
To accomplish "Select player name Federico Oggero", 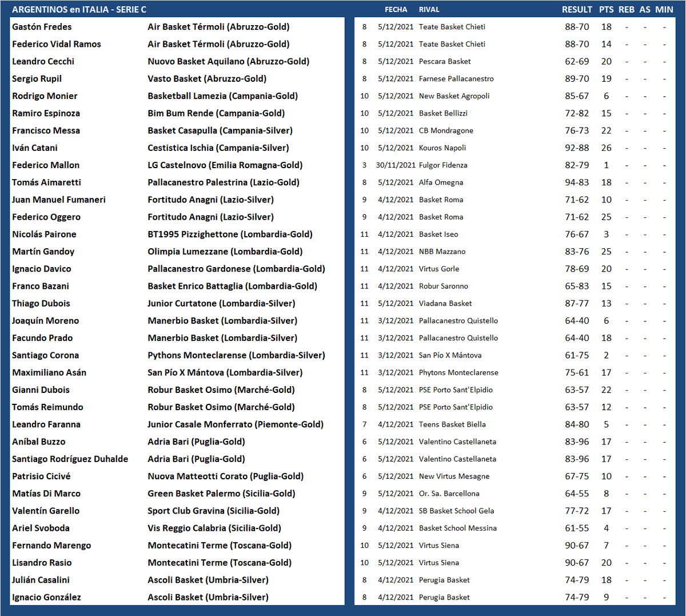I will pyautogui.click(x=46, y=217).
